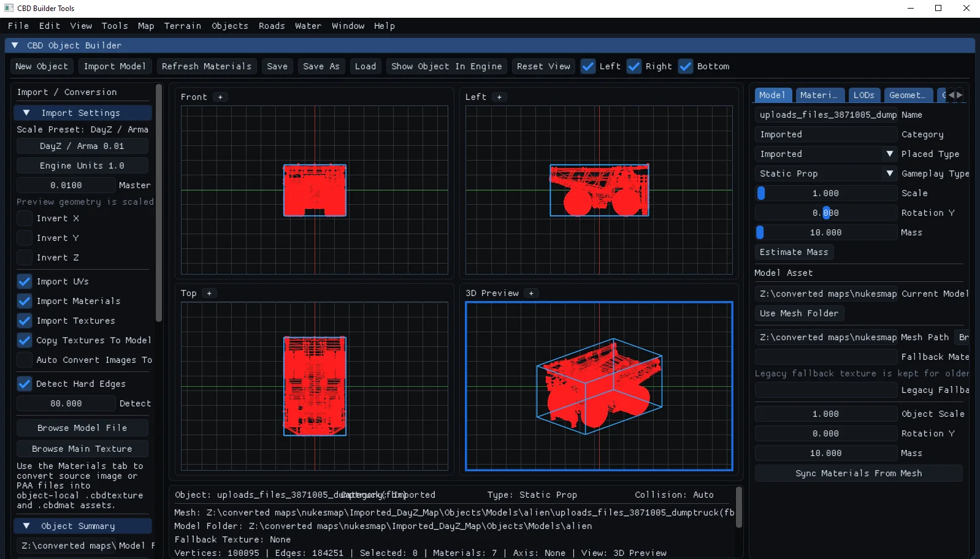980x559 pixels.
Task: Disable Detect Hard Edges checkbox
Action: click(25, 384)
